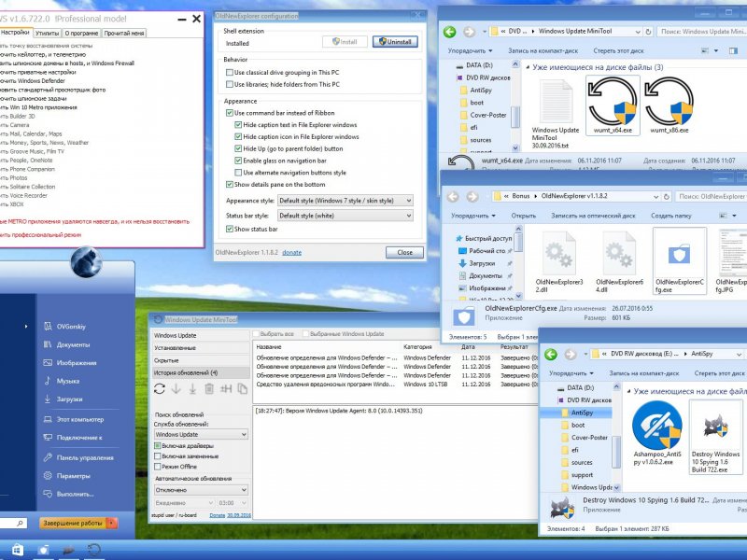Click Создать папку in OldNewExplorer window

670,216
